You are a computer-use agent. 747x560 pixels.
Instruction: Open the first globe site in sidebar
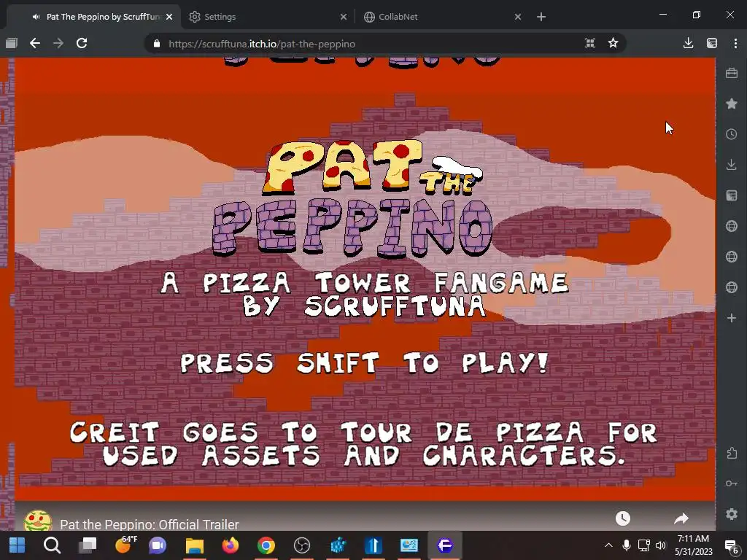pos(732,226)
